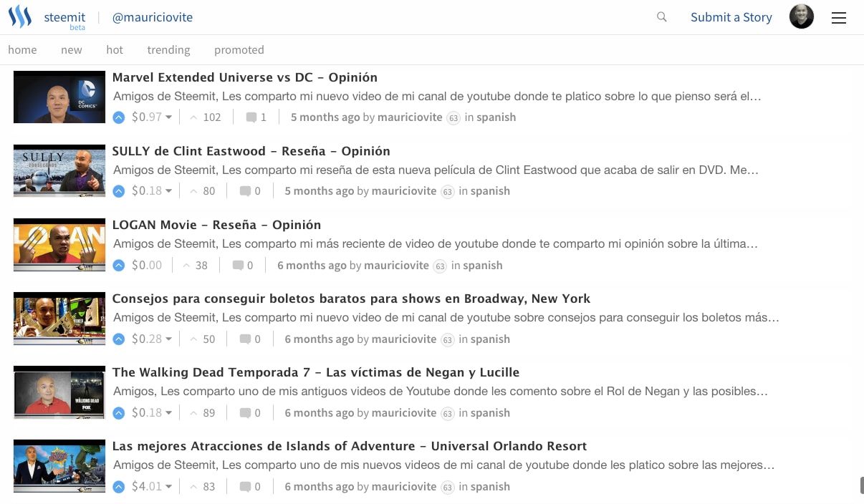Upvote the Broadway boletos baratos post
864x504 pixels.
(119, 339)
